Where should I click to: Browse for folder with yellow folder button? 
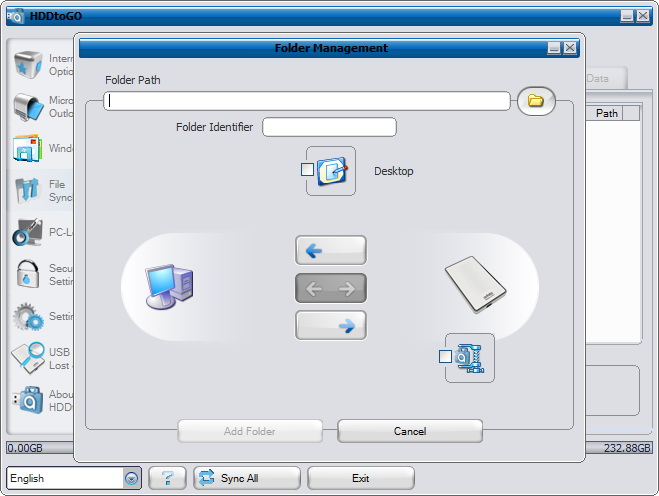536,101
